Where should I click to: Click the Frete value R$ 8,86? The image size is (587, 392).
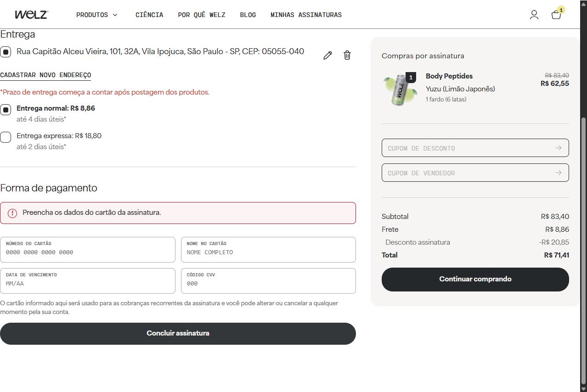(557, 230)
